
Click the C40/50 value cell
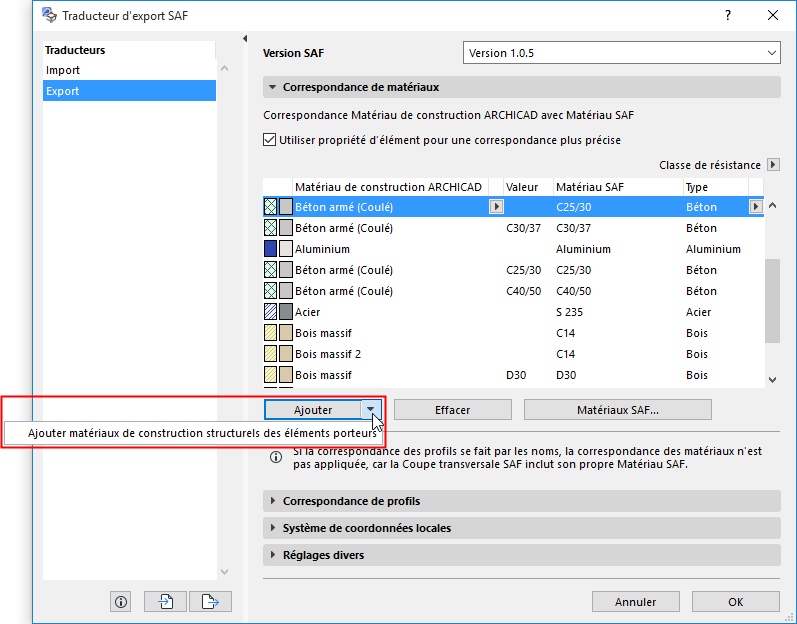click(x=524, y=291)
